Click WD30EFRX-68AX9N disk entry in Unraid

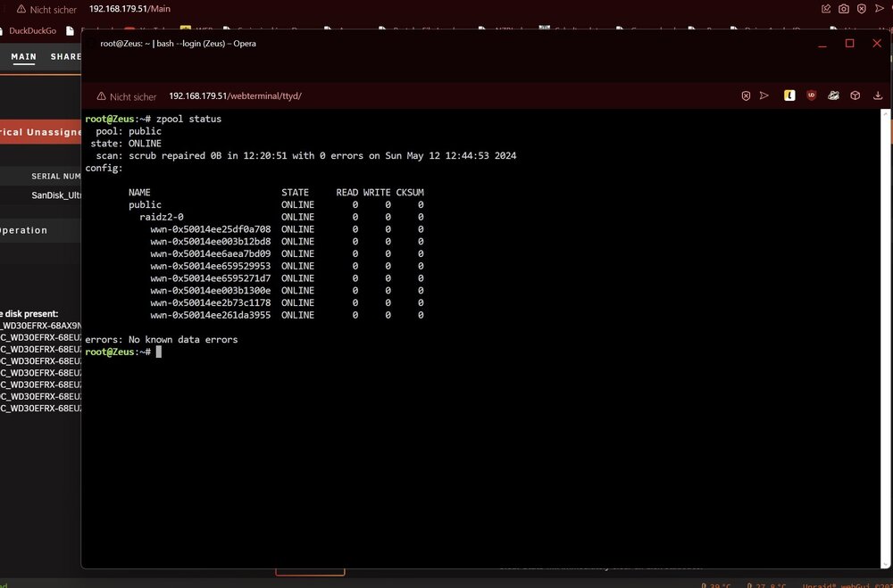click(40, 326)
